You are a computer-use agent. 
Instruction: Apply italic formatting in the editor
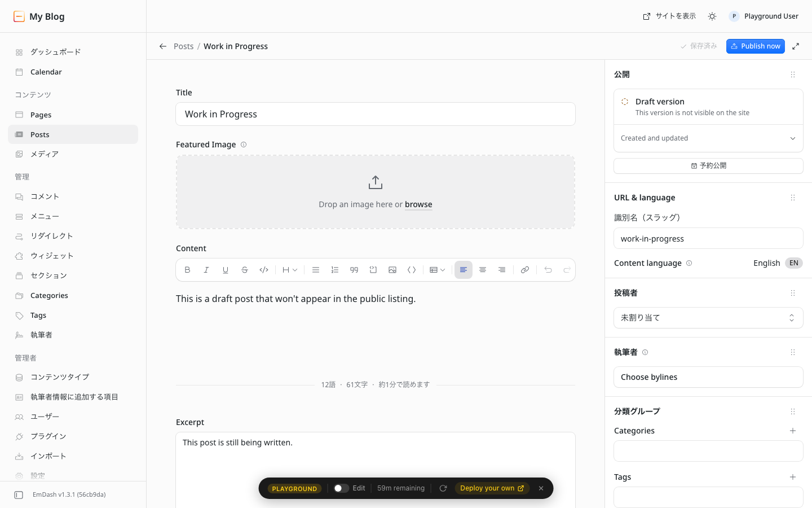coord(206,270)
